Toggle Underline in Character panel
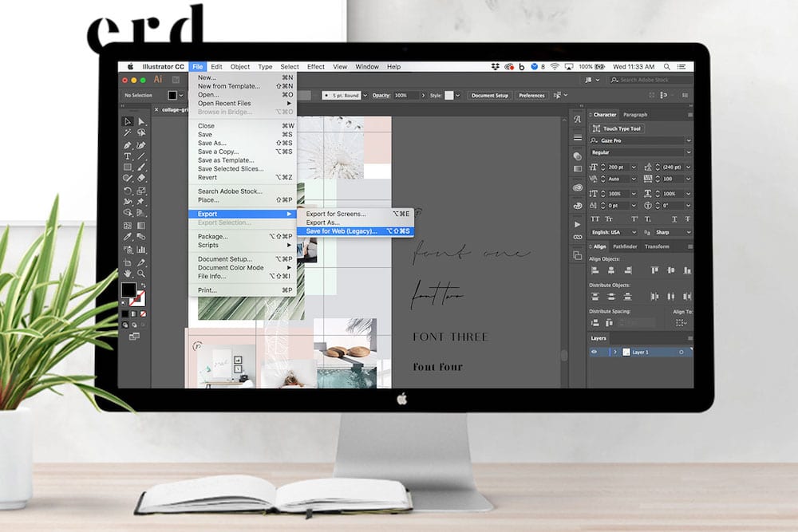This screenshot has height=532, width=798. click(674, 219)
